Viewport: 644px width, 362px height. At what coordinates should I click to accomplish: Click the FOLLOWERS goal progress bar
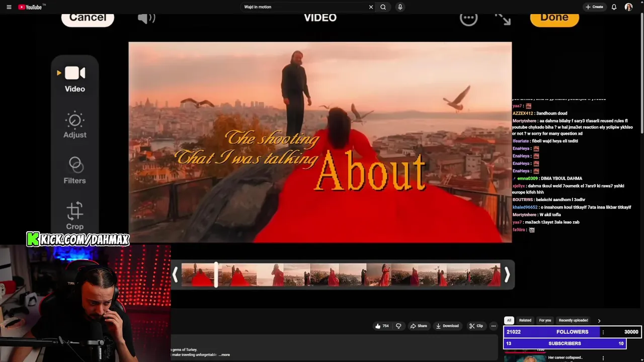click(572, 332)
